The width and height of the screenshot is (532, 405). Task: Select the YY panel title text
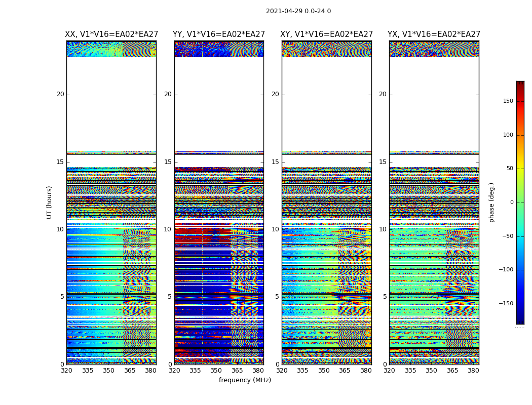click(219, 34)
